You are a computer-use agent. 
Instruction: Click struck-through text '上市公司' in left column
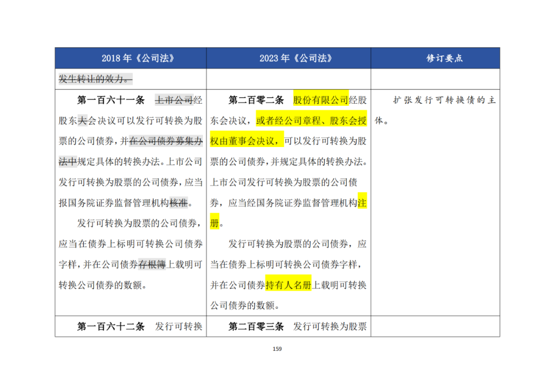[x=174, y=100]
